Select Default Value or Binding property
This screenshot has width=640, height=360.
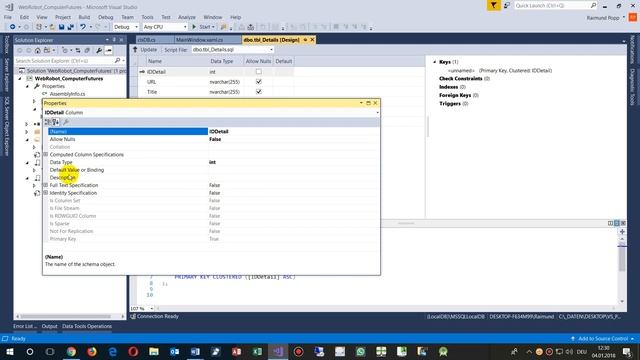point(211,170)
